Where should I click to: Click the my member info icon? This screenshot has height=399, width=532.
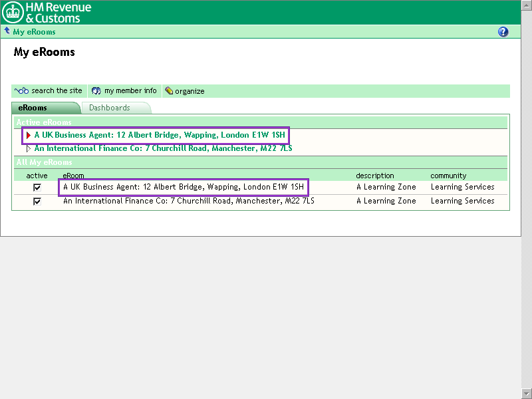[x=96, y=91]
